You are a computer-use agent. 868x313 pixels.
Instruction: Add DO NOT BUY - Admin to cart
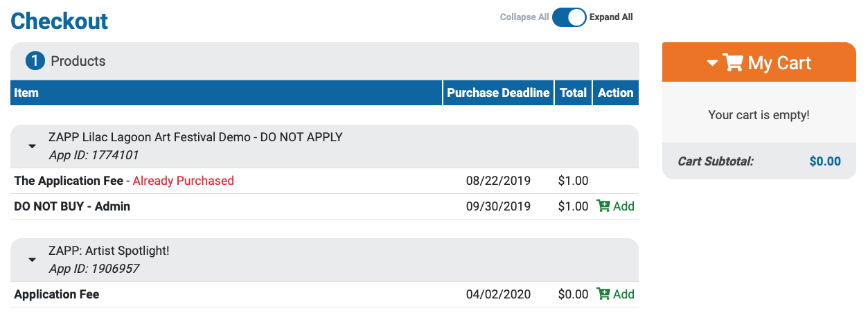point(623,206)
